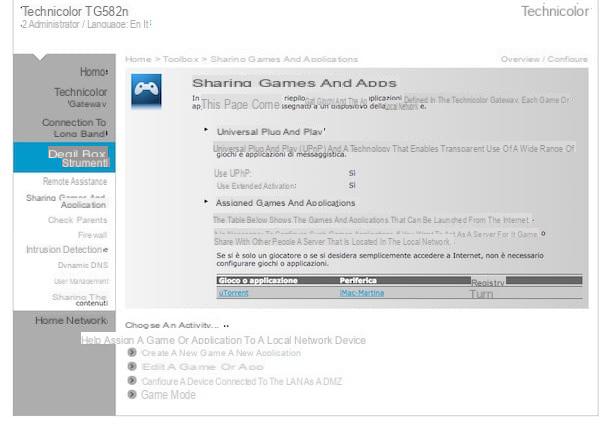Click arrow icon beside Edit A Game
The width and height of the screenshot is (610, 427).
[132, 366]
